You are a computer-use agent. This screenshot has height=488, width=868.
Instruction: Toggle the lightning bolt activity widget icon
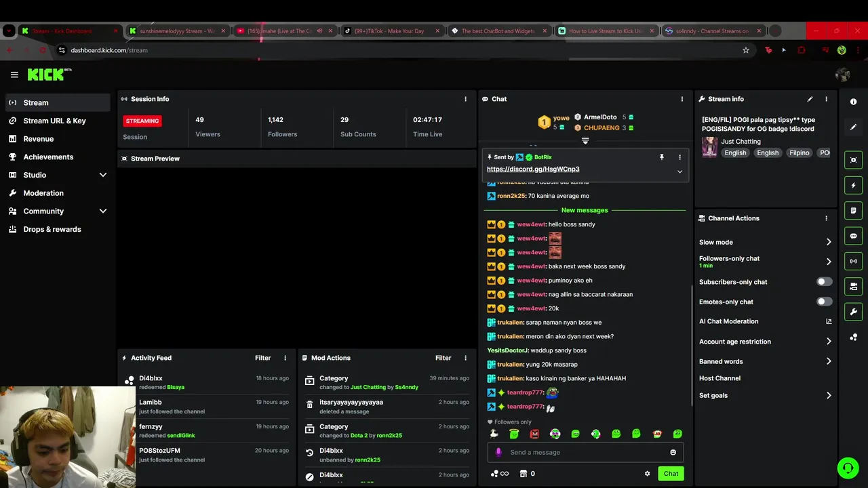click(x=853, y=185)
